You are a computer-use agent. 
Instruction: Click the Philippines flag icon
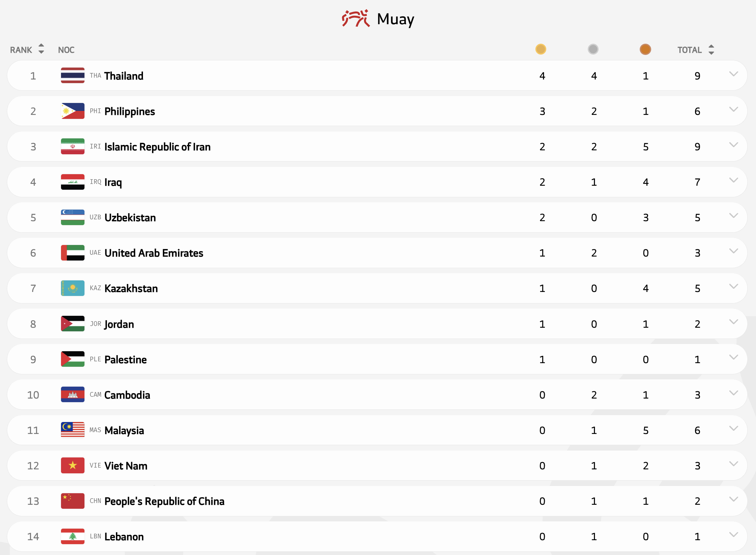[73, 111]
